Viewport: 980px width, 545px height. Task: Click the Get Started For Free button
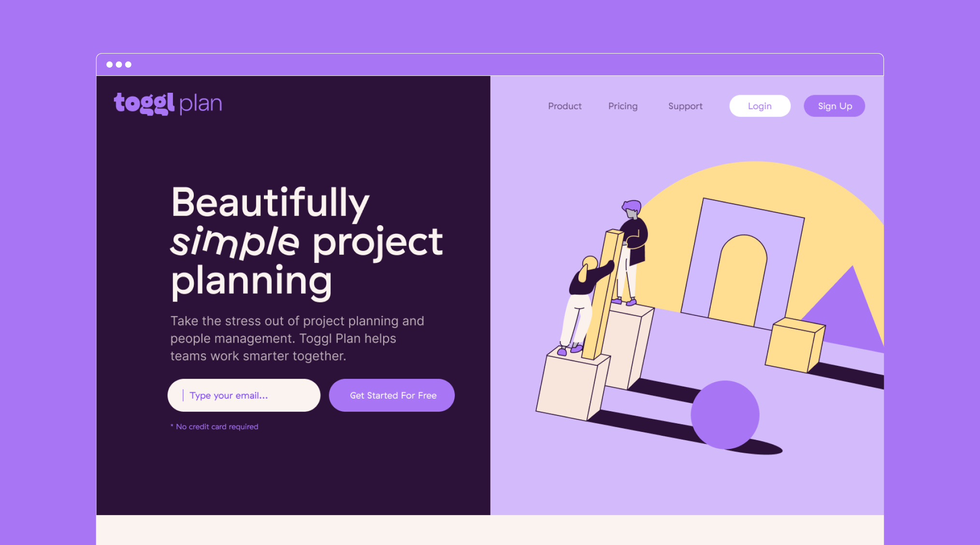(x=393, y=395)
